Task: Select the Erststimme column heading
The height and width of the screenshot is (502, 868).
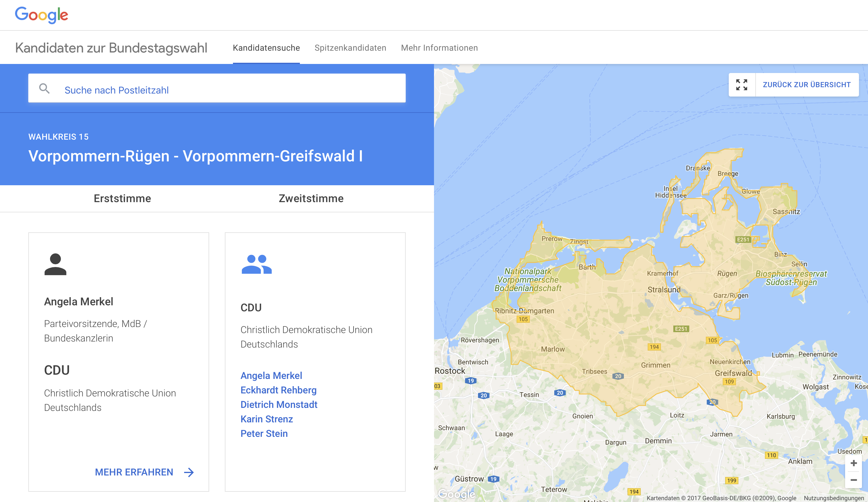Action: [122, 199]
